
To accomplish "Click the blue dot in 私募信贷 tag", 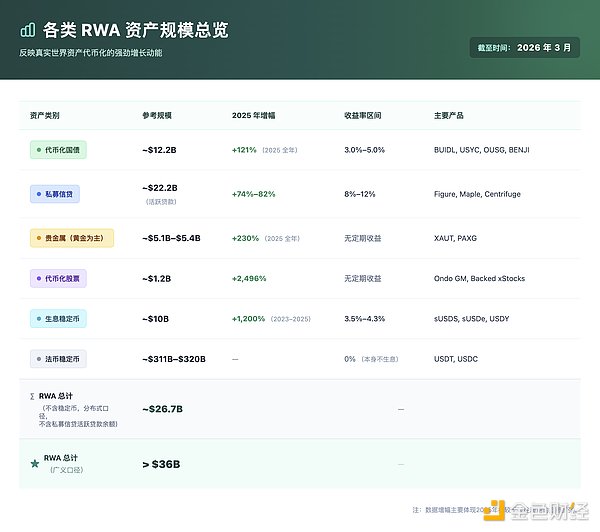I will click(38, 193).
